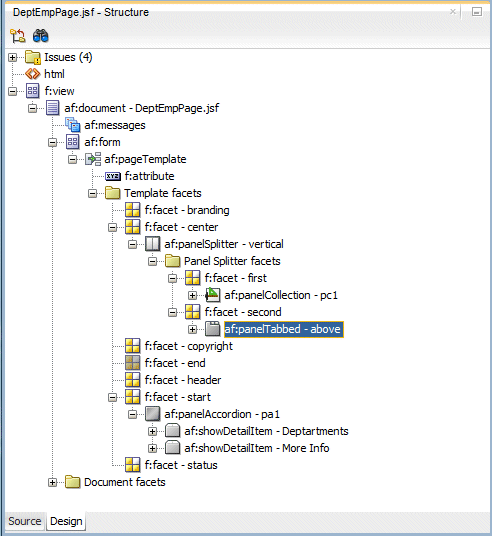
Task: Click the f:view node icon
Action: tap(33, 91)
